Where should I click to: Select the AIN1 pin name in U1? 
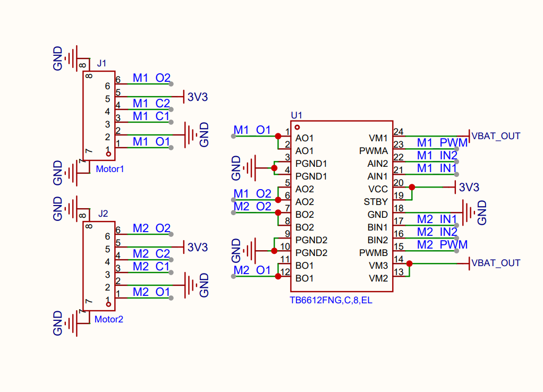pyautogui.click(x=377, y=176)
